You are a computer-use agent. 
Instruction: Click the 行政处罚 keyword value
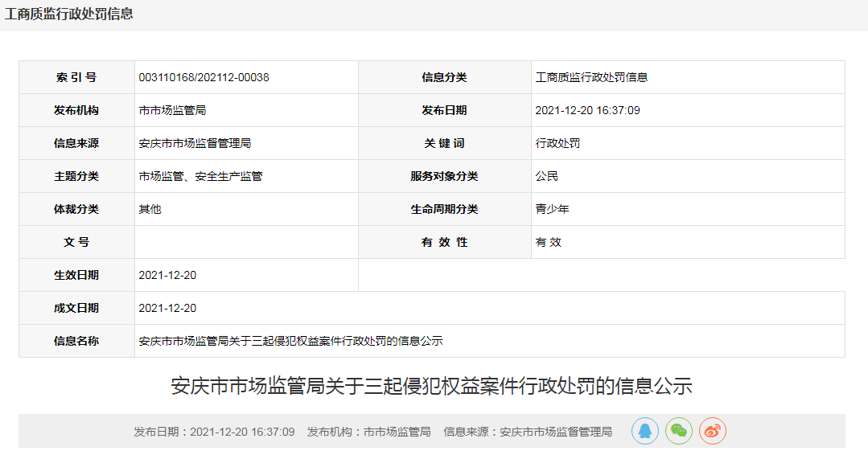point(557,143)
